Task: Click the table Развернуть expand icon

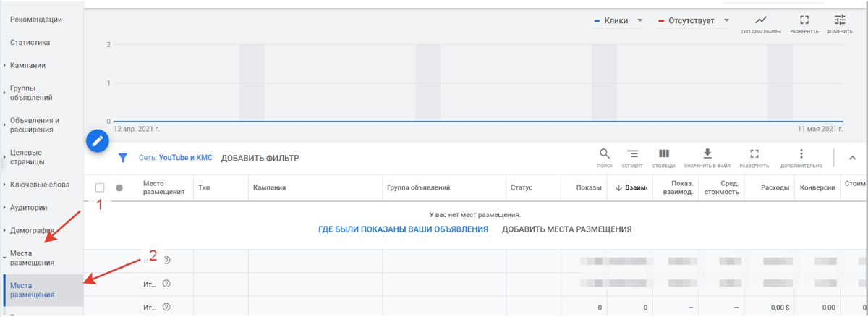Action: [754, 153]
